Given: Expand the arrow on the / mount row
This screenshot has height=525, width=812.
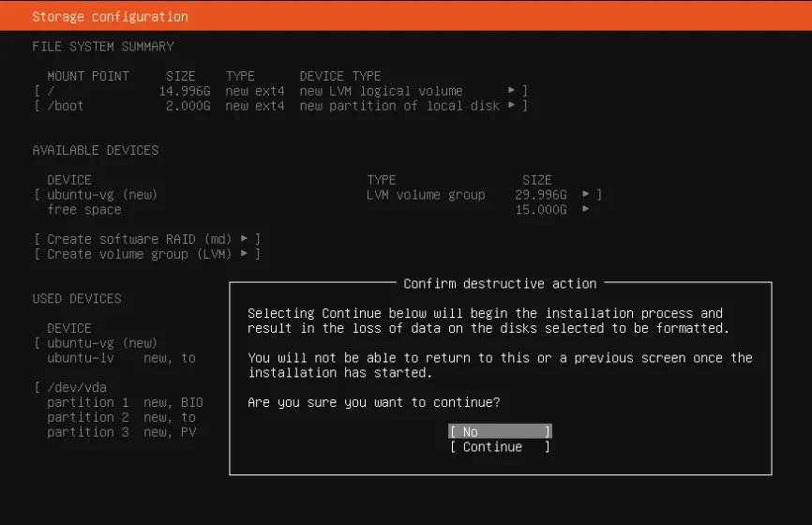Looking at the screenshot, I should coord(512,91).
